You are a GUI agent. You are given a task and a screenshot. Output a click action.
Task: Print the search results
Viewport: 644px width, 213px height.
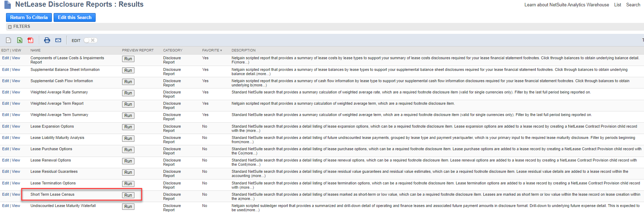click(47, 40)
